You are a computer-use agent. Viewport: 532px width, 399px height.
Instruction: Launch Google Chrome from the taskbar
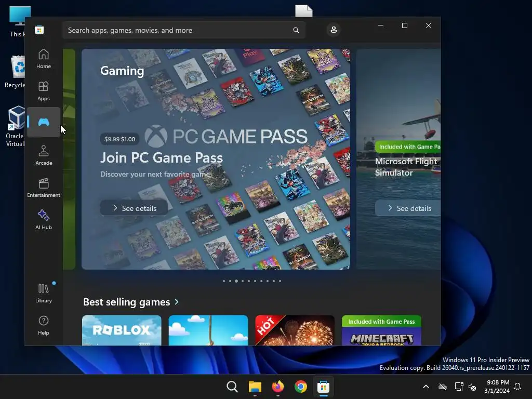[x=301, y=387]
